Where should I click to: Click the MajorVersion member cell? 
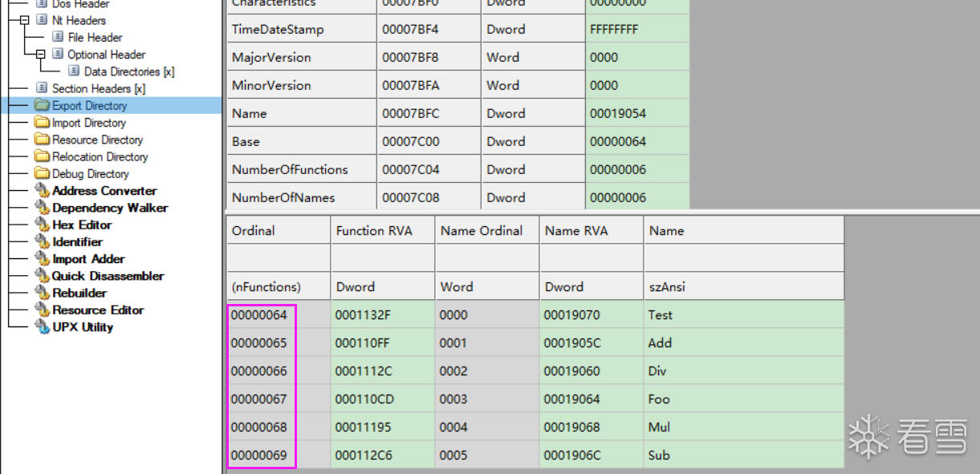tap(302, 57)
